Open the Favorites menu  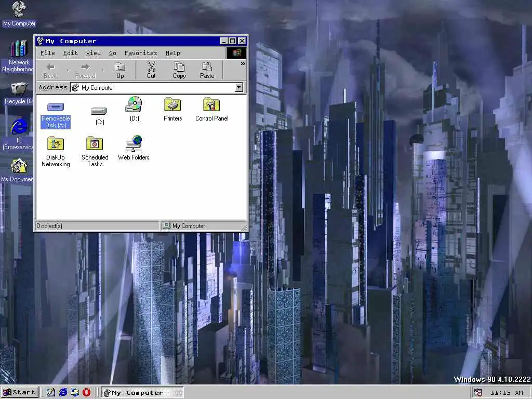pos(141,53)
